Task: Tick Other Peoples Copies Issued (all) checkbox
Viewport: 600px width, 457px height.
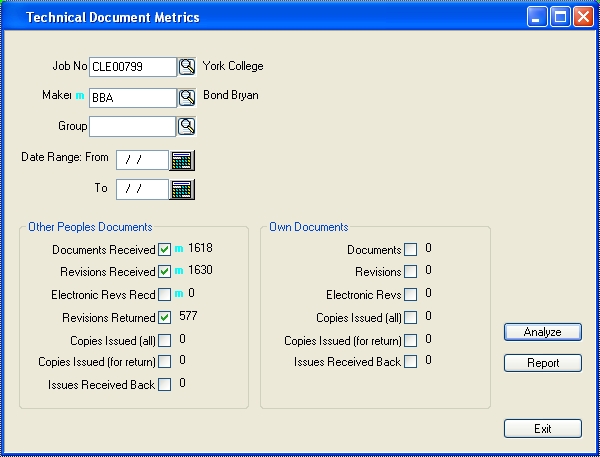Action: click(x=165, y=340)
